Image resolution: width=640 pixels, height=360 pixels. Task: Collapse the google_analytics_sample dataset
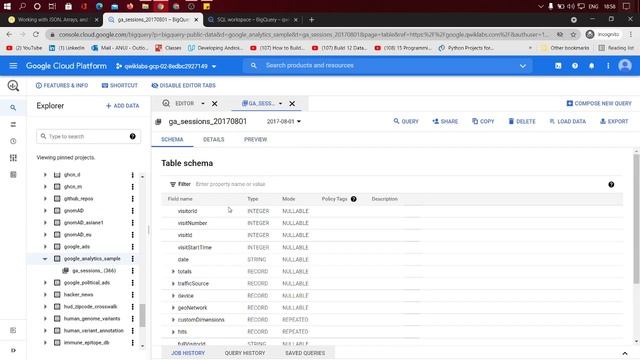[45, 259]
